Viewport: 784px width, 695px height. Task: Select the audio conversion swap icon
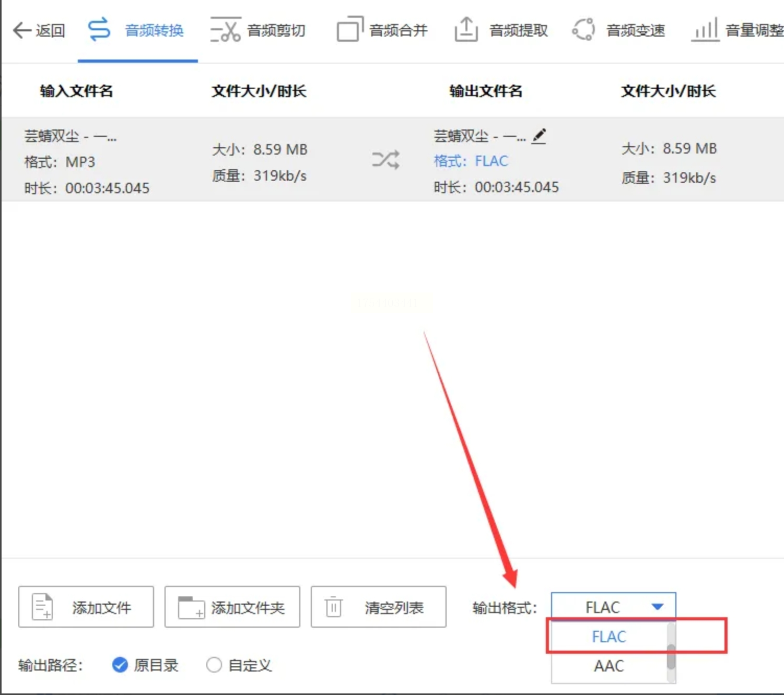point(99,29)
